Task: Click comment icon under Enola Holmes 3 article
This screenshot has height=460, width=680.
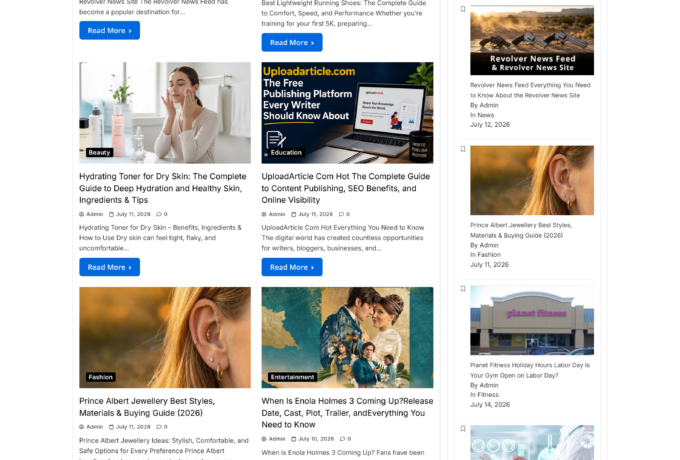Action: pyautogui.click(x=342, y=439)
